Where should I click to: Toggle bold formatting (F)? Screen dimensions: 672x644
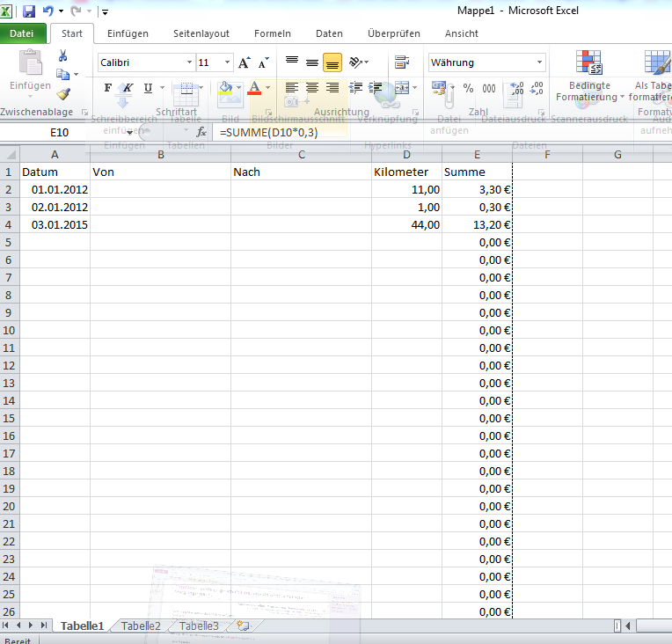coord(108,88)
